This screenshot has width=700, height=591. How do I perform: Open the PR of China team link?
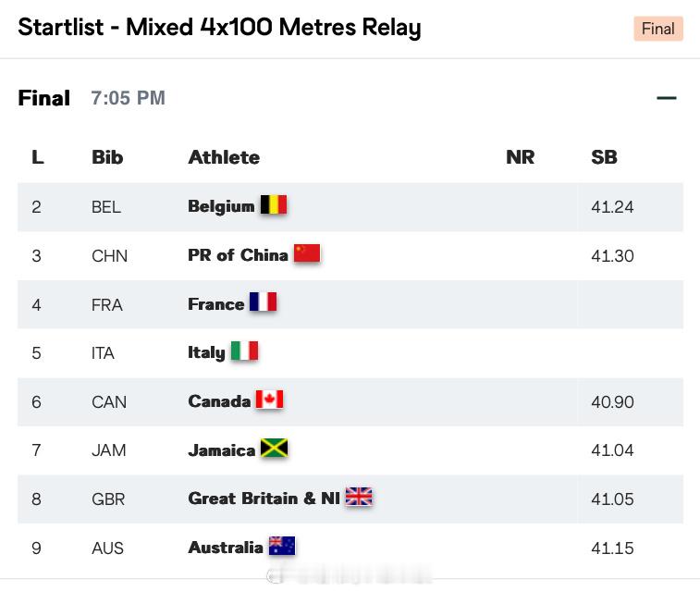238,255
